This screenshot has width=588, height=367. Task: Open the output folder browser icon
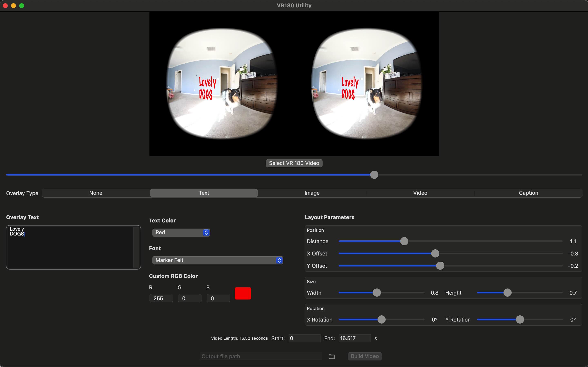pos(332,356)
